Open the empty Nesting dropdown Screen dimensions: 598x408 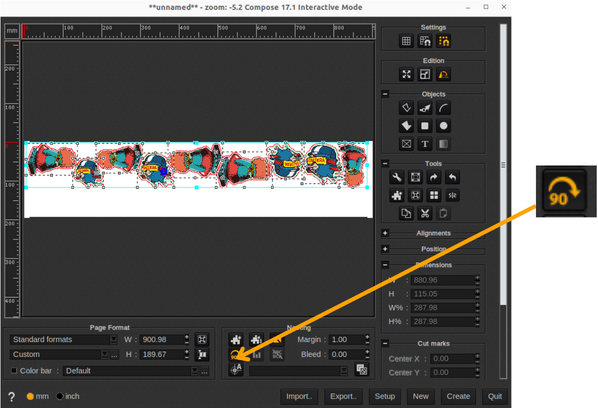[298, 371]
